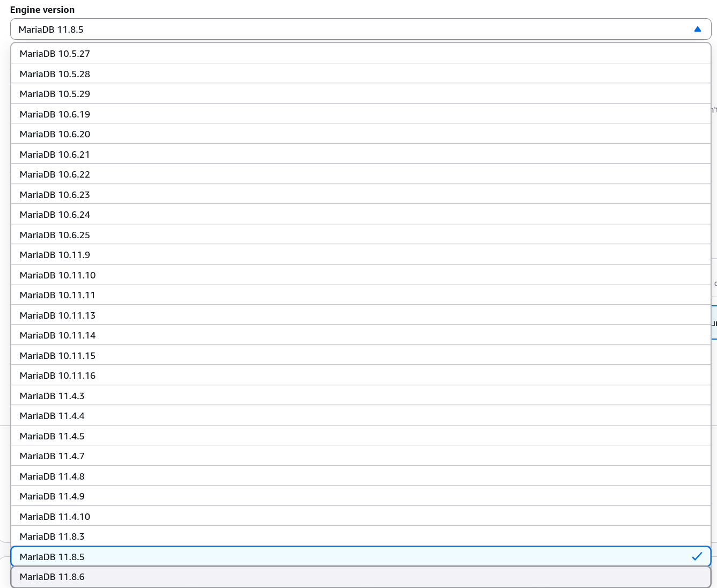Image resolution: width=717 pixels, height=588 pixels.
Task: Select MariaDB 10.11.13 version entry
Action: click(x=57, y=315)
